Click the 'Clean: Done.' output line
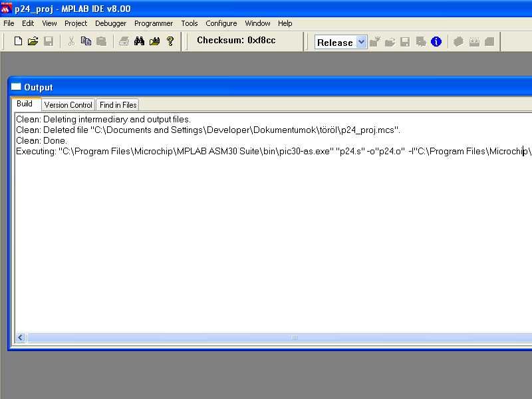Image resolution: width=532 pixels, height=399 pixels. [x=41, y=140]
